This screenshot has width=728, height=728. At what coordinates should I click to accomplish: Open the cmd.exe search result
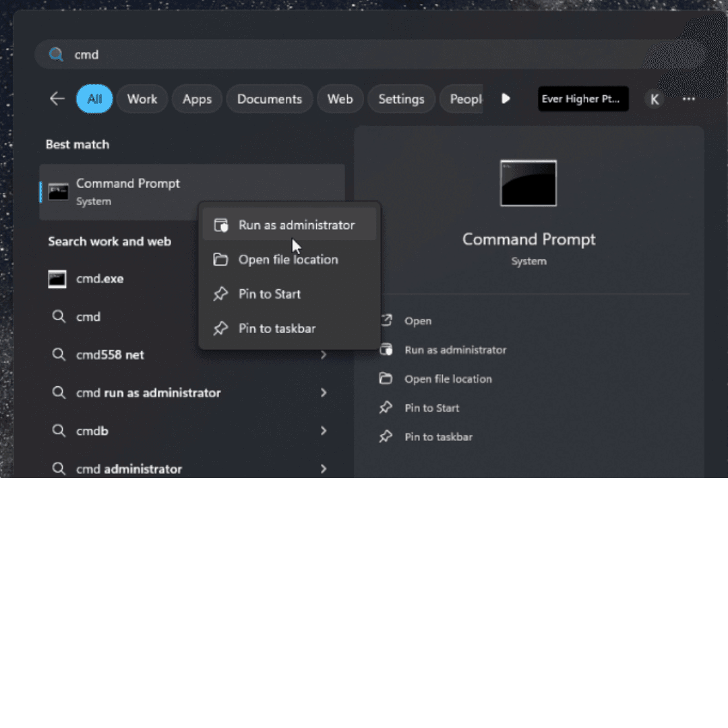pyautogui.click(x=100, y=278)
